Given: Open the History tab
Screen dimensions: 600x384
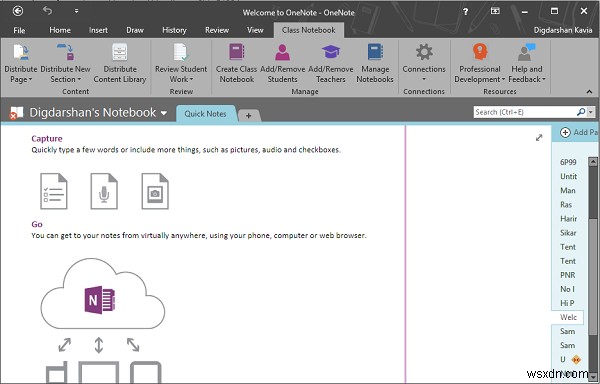Looking at the screenshot, I should (x=174, y=30).
